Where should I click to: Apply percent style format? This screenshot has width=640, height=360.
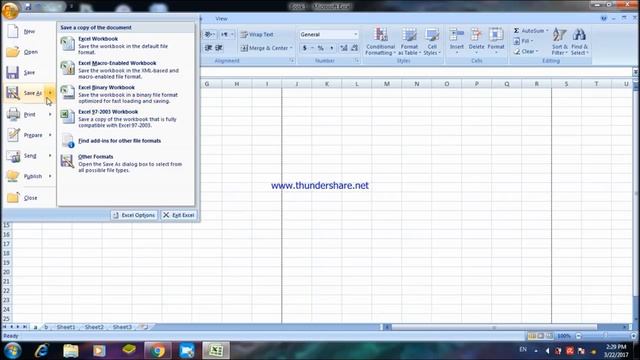321,48
